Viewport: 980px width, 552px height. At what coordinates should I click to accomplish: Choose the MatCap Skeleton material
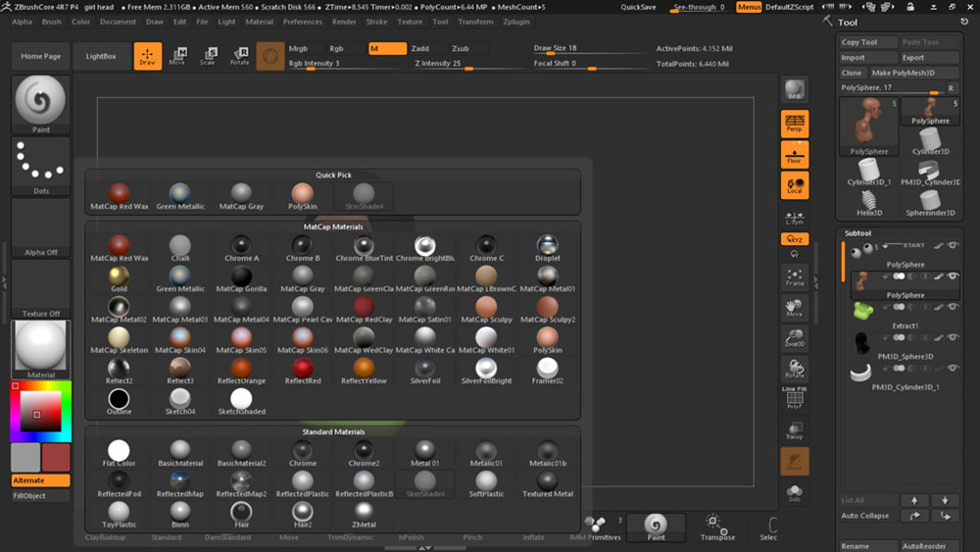pyautogui.click(x=119, y=340)
